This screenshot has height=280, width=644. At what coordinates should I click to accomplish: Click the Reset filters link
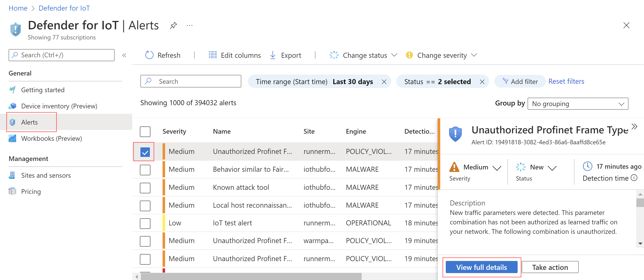click(566, 81)
